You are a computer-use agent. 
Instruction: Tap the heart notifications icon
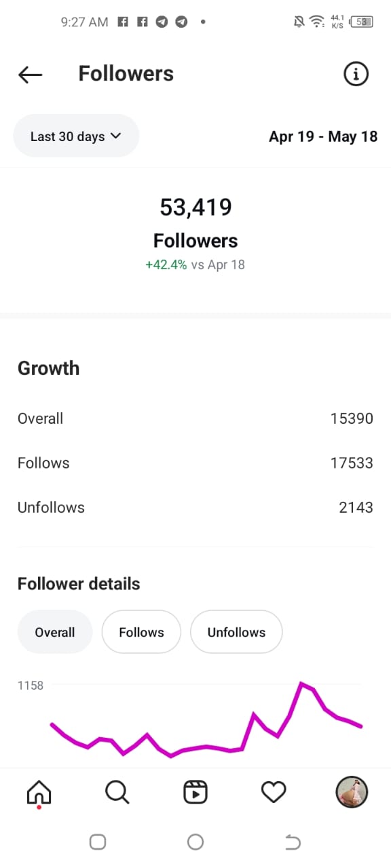[274, 792]
